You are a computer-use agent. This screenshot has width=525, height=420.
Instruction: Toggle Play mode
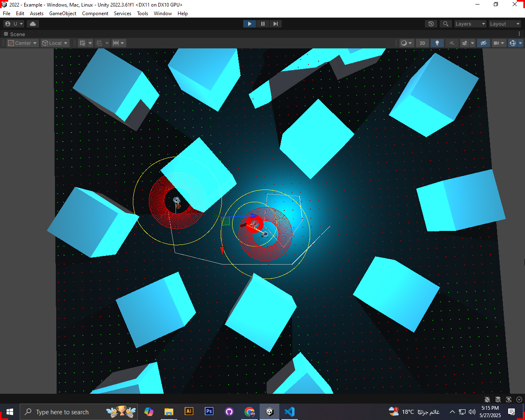tap(249, 24)
